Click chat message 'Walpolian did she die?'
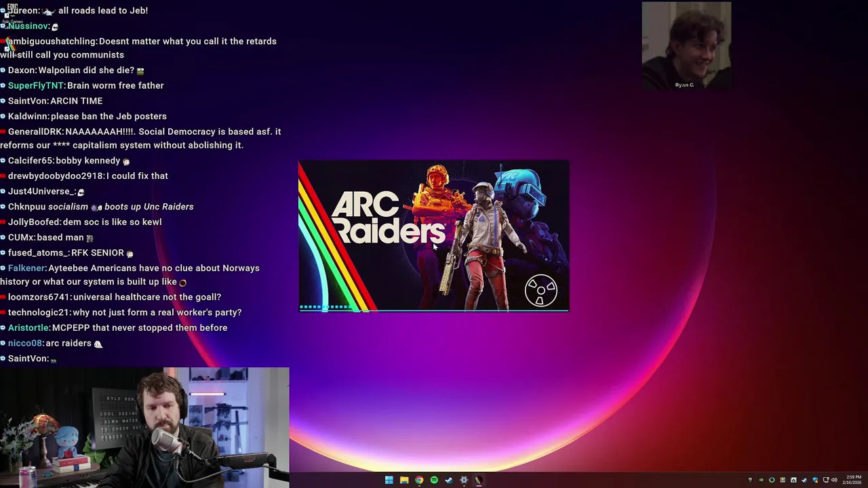The height and width of the screenshot is (488, 868). point(86,70)
